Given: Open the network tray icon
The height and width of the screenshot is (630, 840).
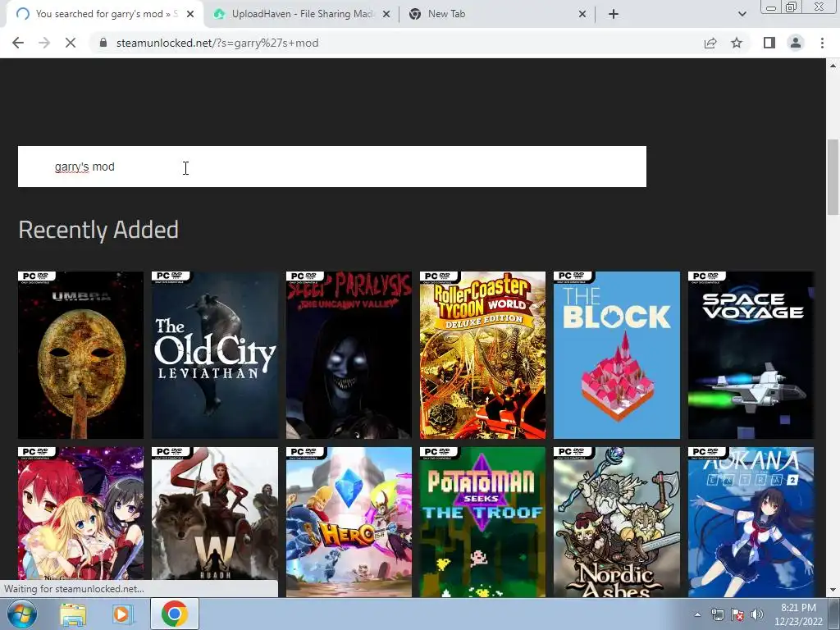Looking at the screenshot, I should (717, 614).
